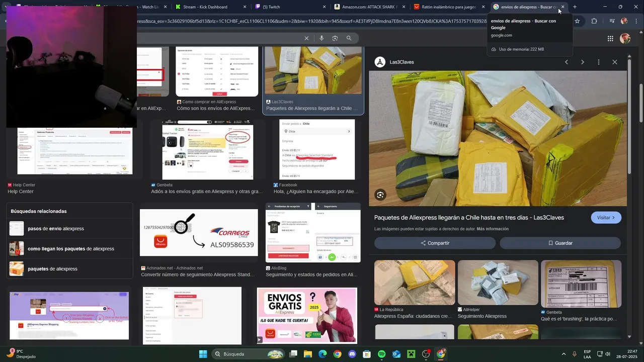Save image with Guardar button
The image size is (644, 362).
tap(560, 243)
